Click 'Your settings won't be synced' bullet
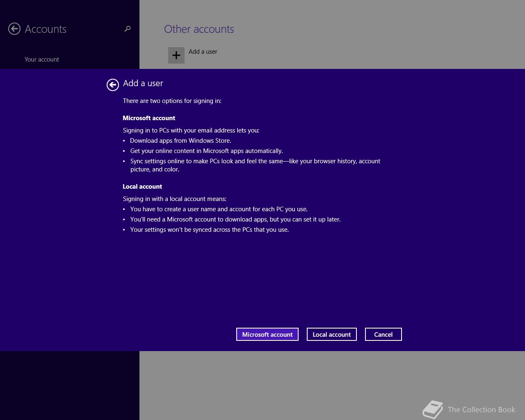Screen dimensions: 525x420 (210, 230)
